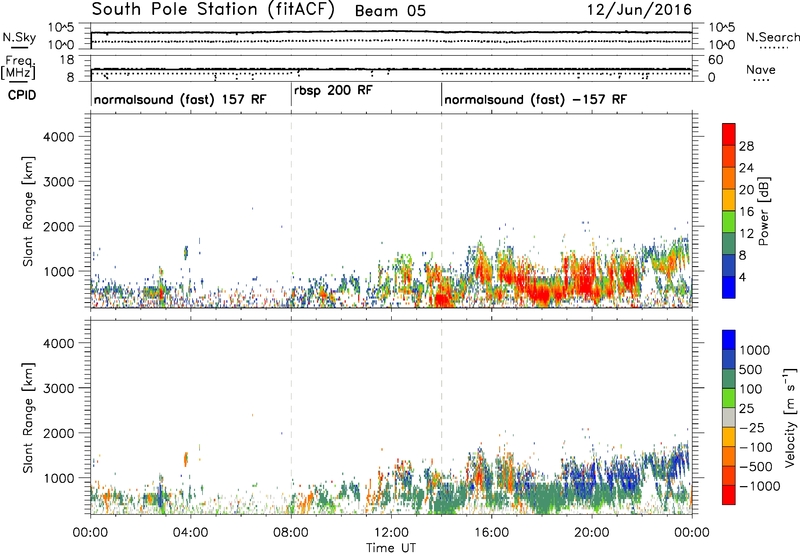Select 'normalsound (fast) 157 RF' CPID text
This screenshot has width=800, height=554.
[180, 99]
